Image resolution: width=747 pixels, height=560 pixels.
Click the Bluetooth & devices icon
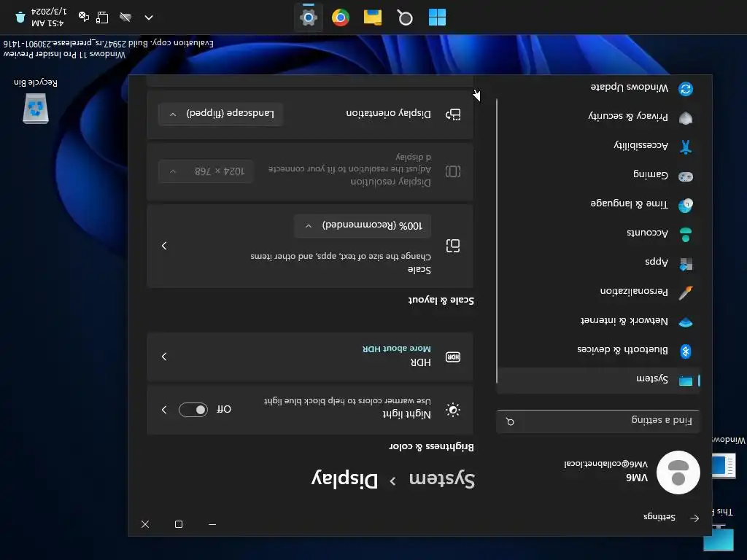686,351
